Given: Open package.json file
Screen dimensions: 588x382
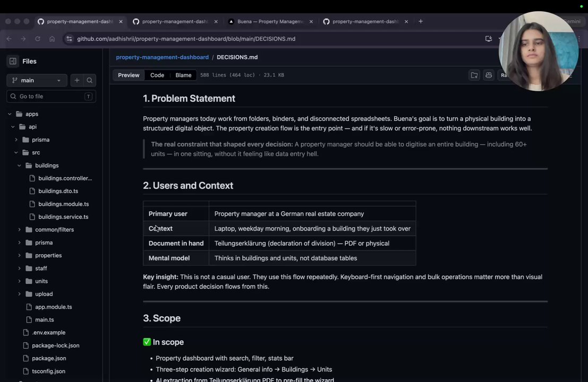Looking at the screenshot, I should click(x=49, y=358).
